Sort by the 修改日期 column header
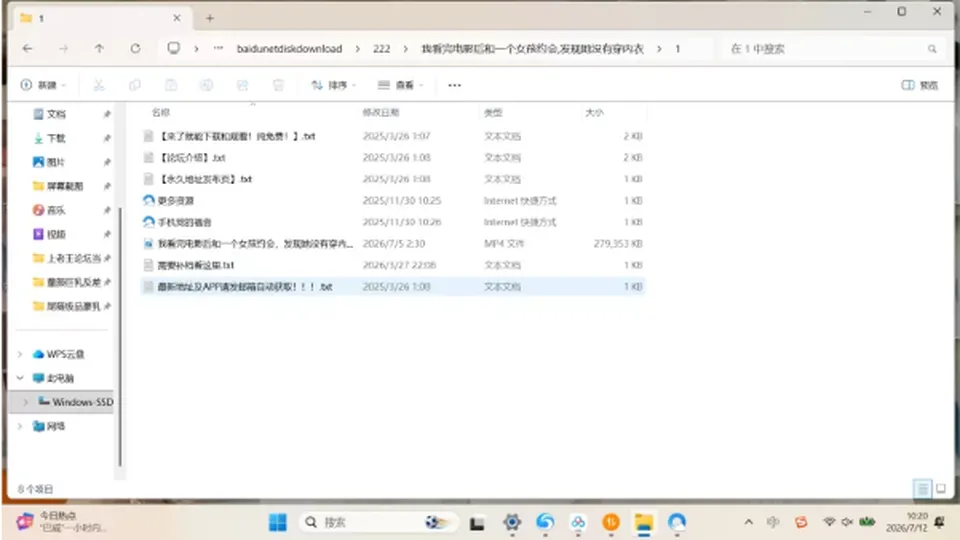This screenshot has height=540, width=960. click(381, 112)
